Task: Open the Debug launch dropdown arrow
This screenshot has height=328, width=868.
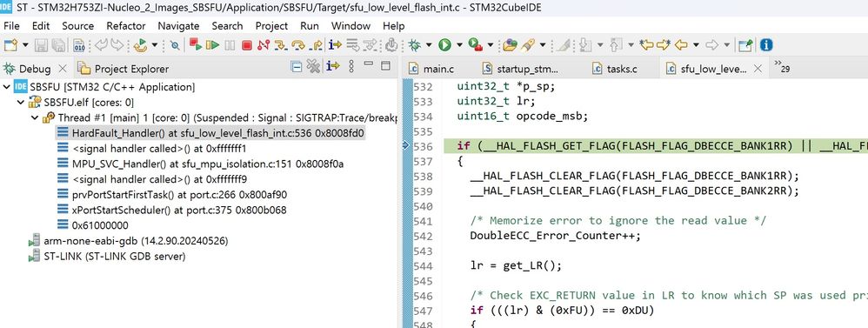Action: 428,45
